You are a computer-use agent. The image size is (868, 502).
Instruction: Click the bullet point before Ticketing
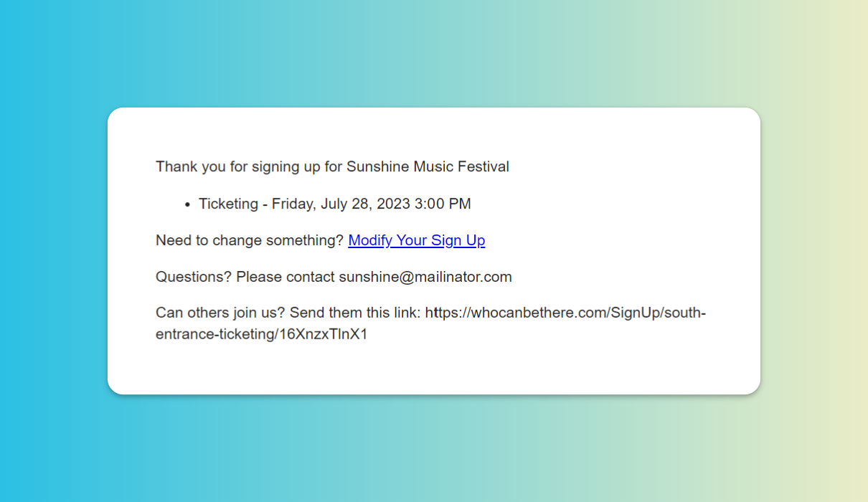[x=187, y=205]
